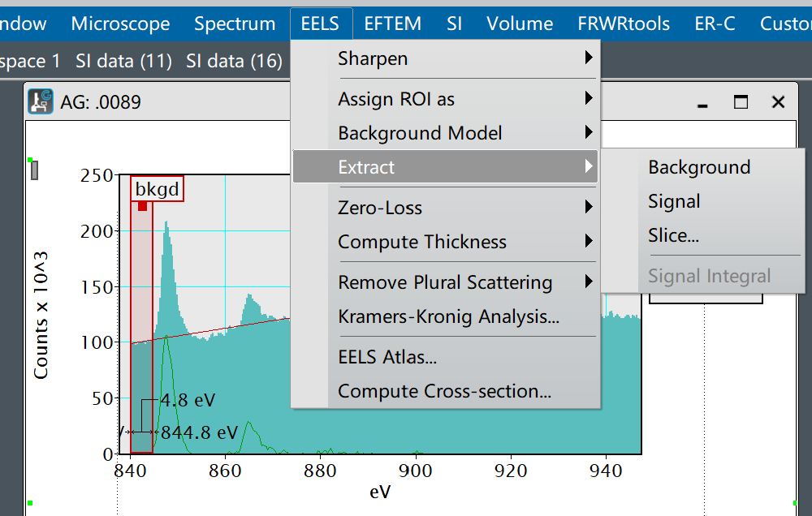The image size is (812, 516).
Task: Maximize the AG: .0089 window
Action: (740, 102)
